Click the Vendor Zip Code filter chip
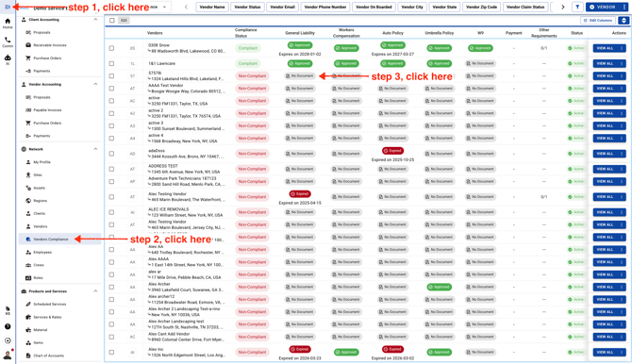This screenshot has width=632, height=364. pyautogui.click(x=482, y=7)
